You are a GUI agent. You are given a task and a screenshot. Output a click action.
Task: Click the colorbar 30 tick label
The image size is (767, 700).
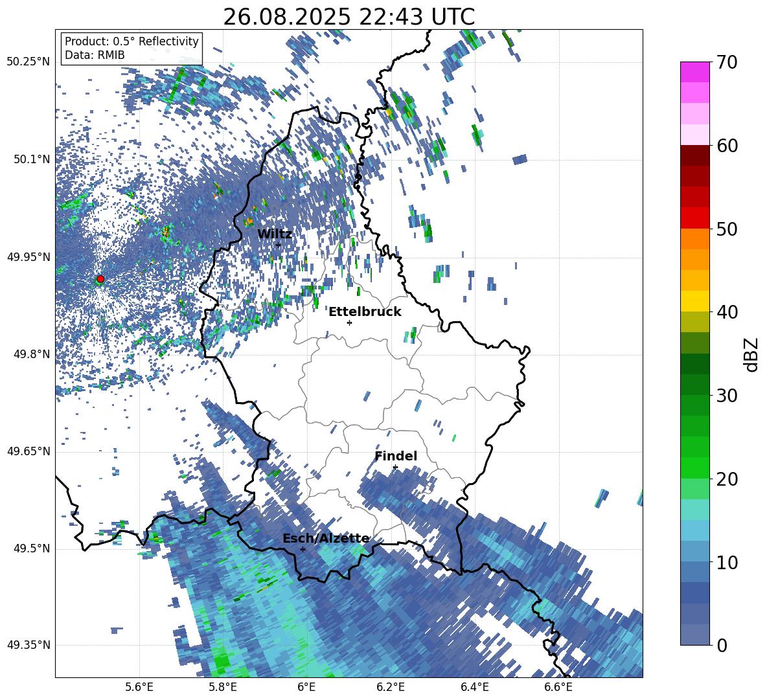point(727,396)
